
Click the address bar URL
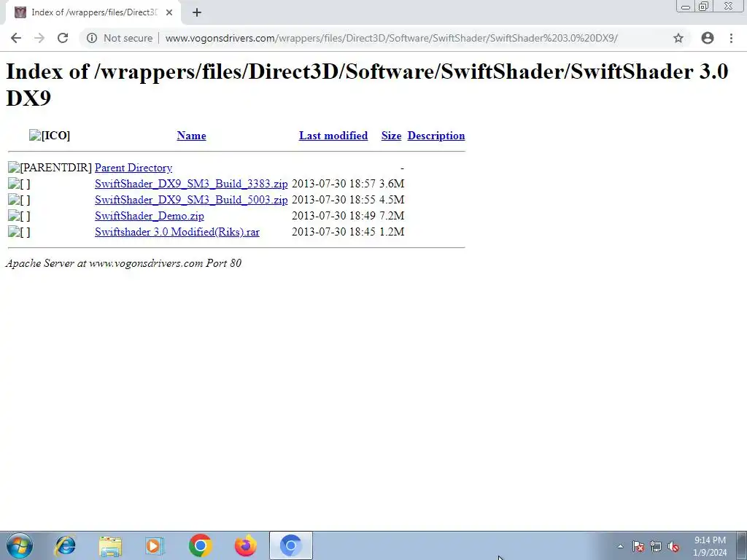coord(391,38)
